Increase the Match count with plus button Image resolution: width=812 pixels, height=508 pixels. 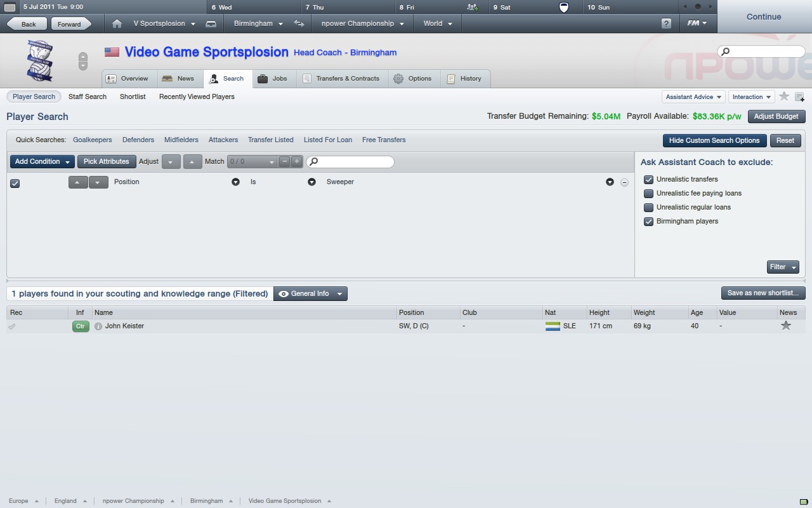tap(296, 161)
